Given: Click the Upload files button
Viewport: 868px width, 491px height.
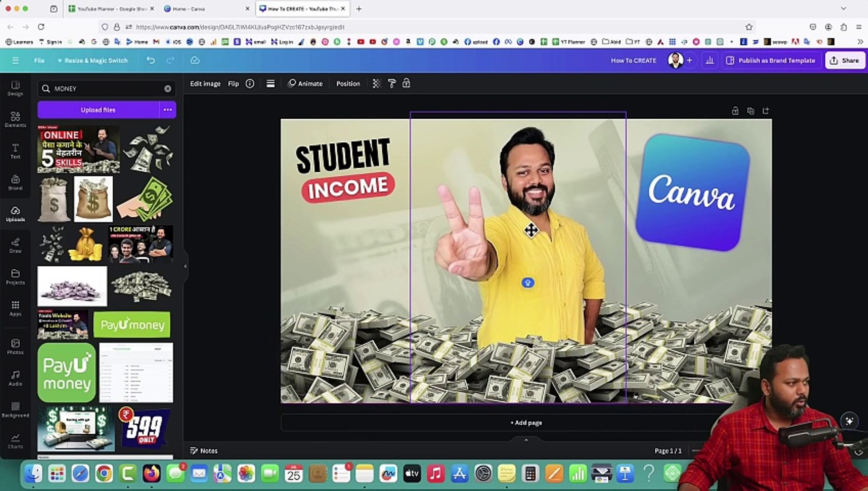Looking at the screenshot, I should 97,110.
